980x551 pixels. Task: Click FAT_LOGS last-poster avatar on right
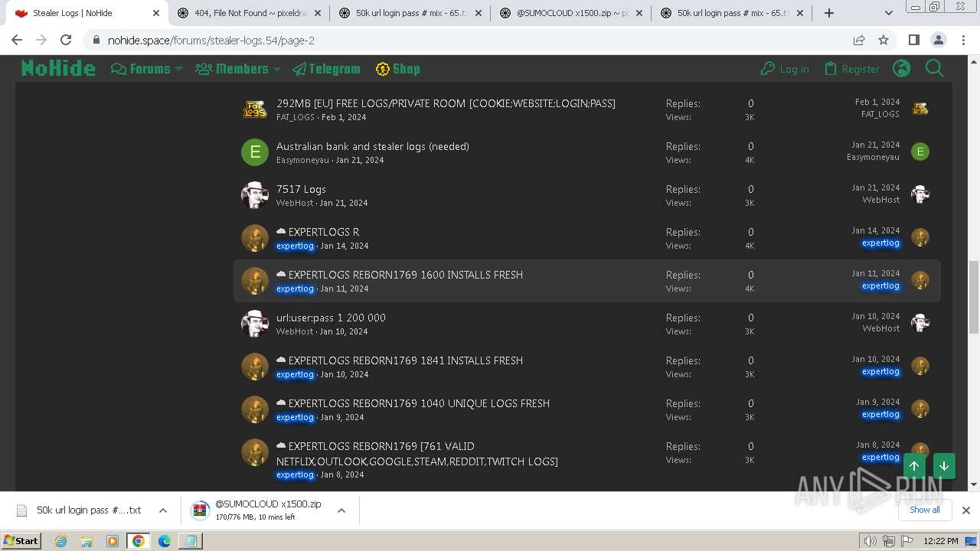pos(920,109)
